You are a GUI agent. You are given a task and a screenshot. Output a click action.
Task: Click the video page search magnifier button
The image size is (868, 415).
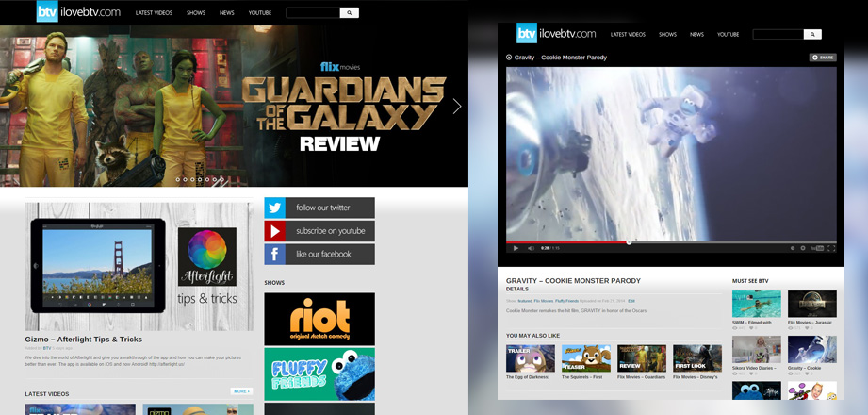click(x=812, y=34)
